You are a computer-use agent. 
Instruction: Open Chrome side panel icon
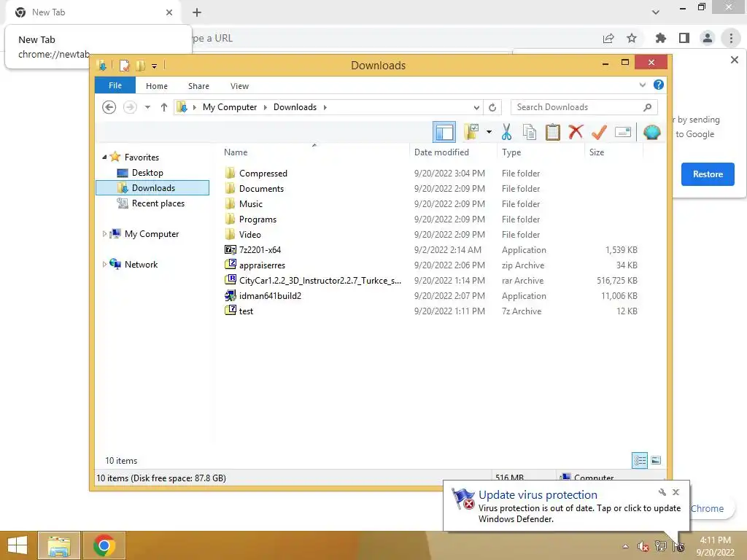coord(684,38)
